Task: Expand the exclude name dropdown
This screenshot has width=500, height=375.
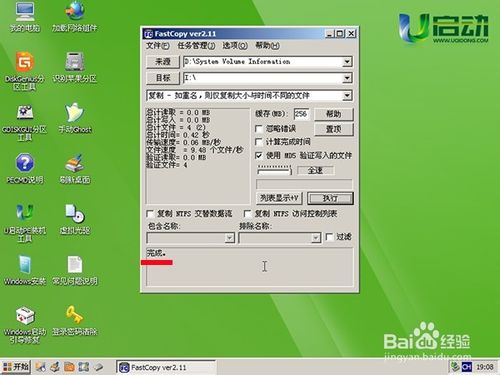Action: (315, 238)
